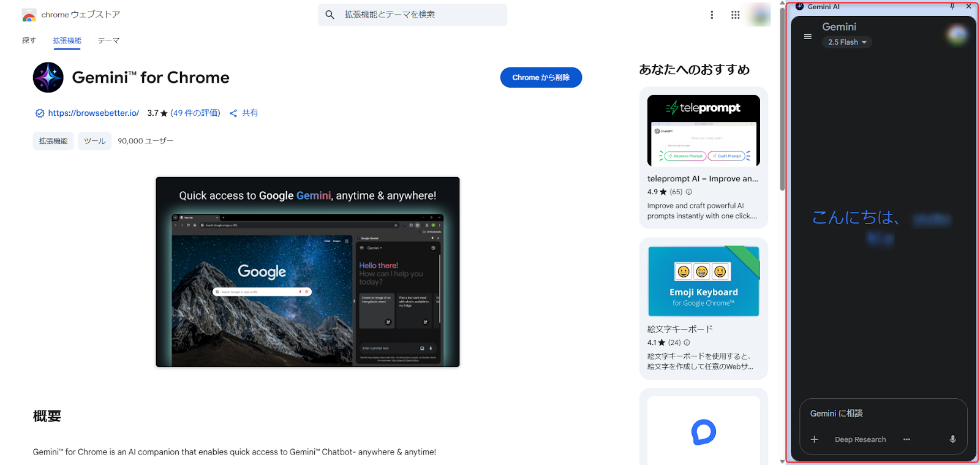Image resolution: width=980 pixels, height=465 pixels.
Task: Activate Deep Research in Gemini prompt
Action: (x=860, y=439)
